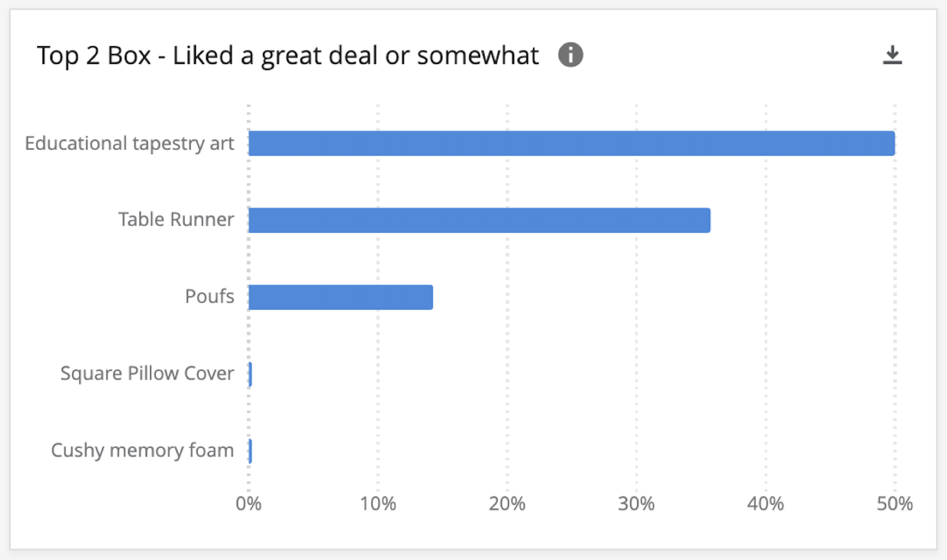Click the 0% axis label
The image size is (947, 560).
pyautogui.click(x=250, y=504)
